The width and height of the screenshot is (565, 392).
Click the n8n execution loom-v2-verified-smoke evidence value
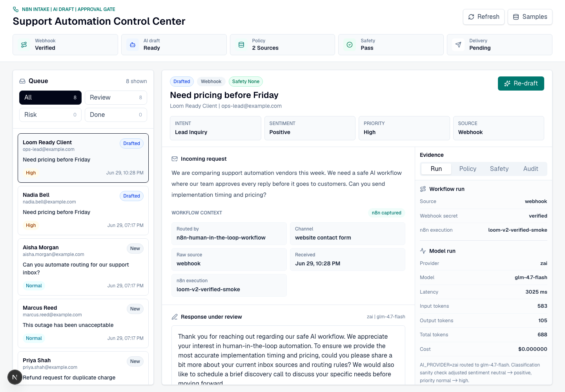point(518,230)
